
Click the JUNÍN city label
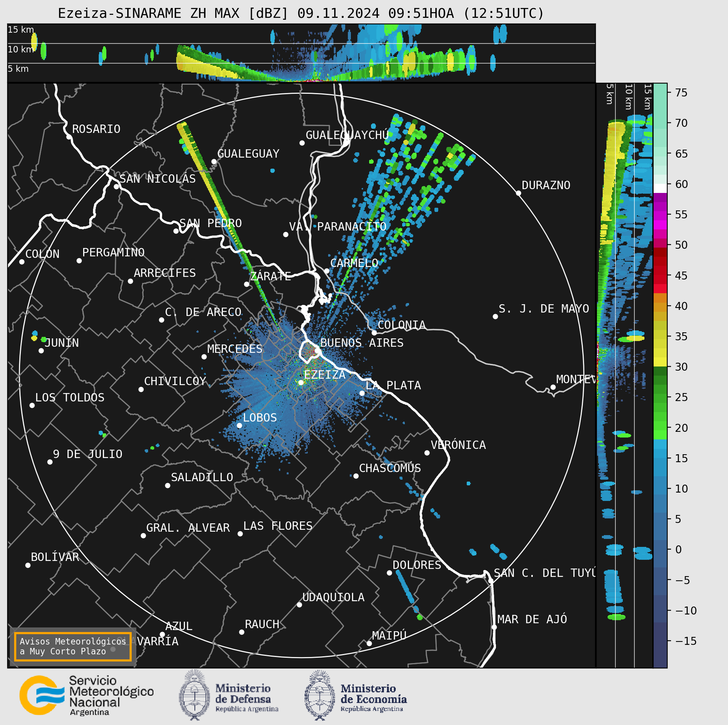tap(62, 343)
